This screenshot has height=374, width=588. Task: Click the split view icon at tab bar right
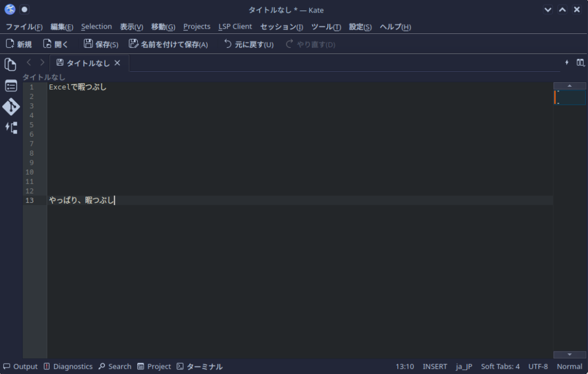tap(580, 63)
